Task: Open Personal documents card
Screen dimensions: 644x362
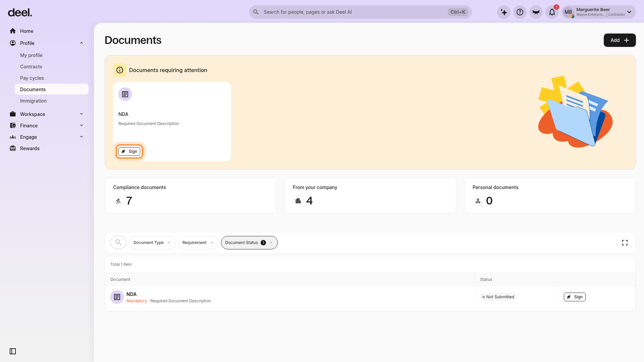Action: point(550,195)
